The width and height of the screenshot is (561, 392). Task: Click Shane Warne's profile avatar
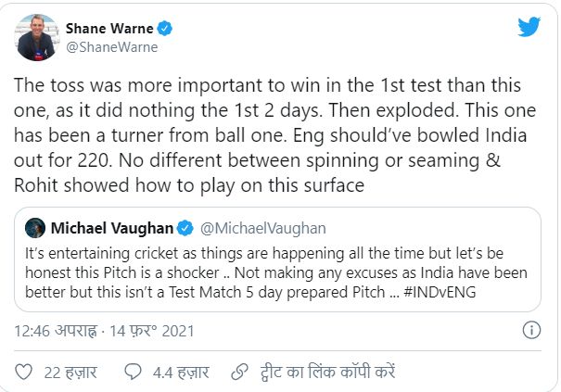coord(35,37)
